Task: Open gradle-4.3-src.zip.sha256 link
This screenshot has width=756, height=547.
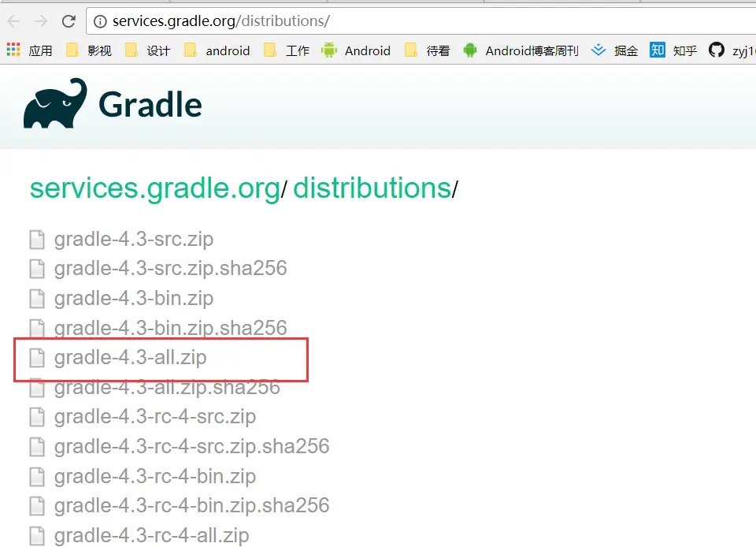Action: [170, 269]
